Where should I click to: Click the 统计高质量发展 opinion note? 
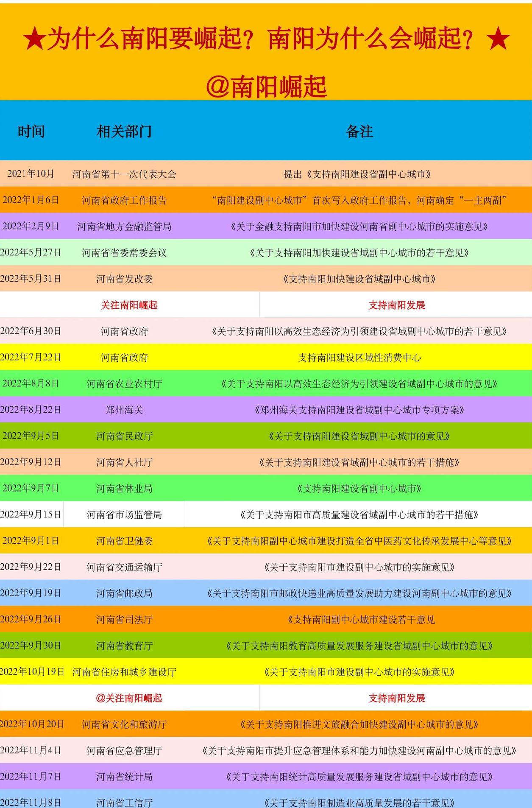tap(359, 777)
